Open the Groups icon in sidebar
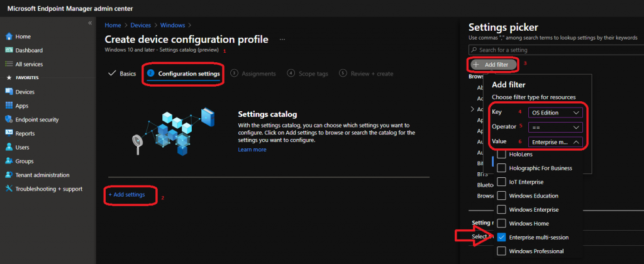 coord(9,161)
